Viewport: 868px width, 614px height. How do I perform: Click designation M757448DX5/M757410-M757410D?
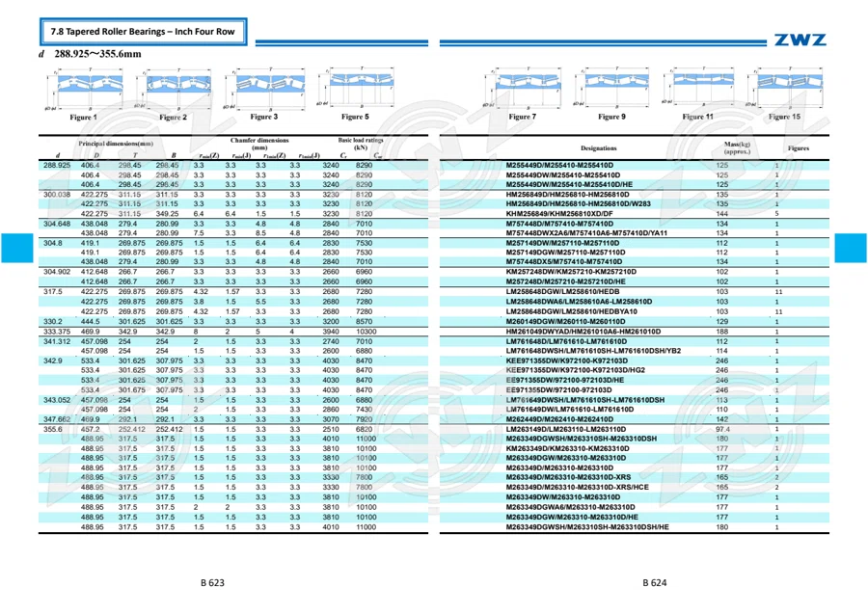(564, 262)
